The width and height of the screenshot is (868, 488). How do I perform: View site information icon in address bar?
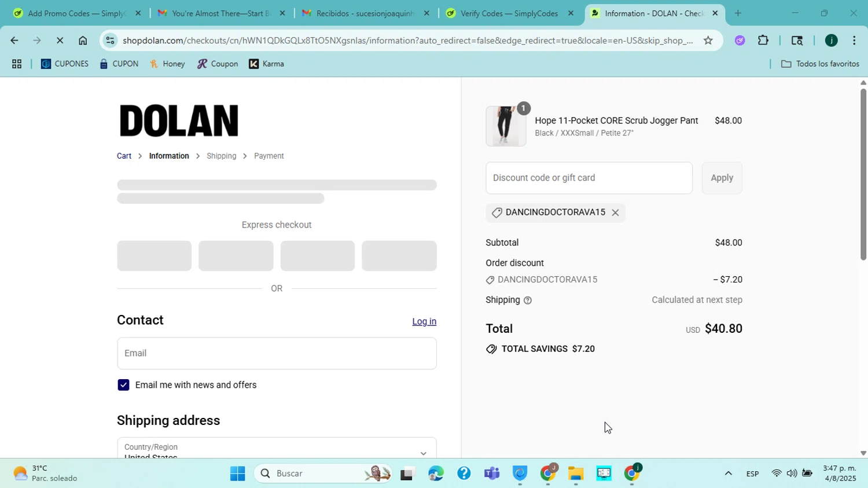click(110, 41)
